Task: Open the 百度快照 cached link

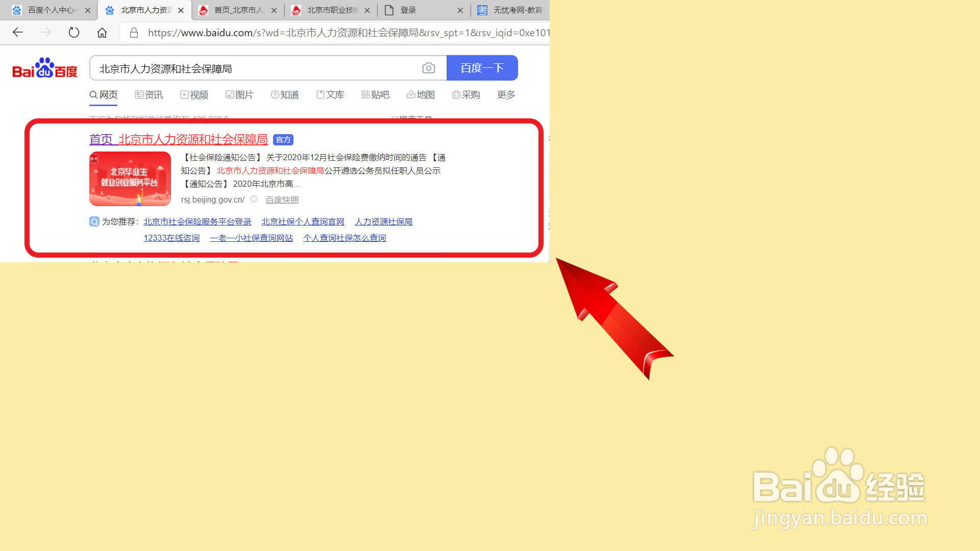Action: [282, 200]
